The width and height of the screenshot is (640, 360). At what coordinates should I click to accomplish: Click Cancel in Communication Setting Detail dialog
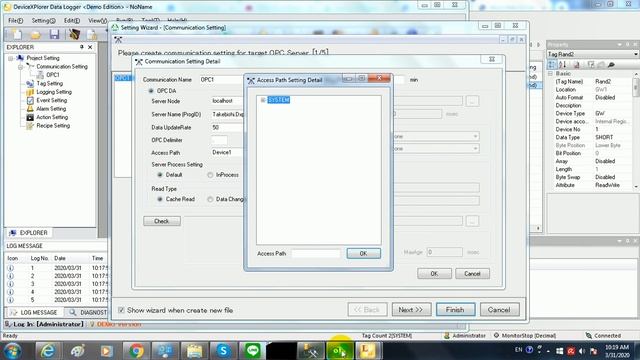pyautogui.click(x=472, y=274)
